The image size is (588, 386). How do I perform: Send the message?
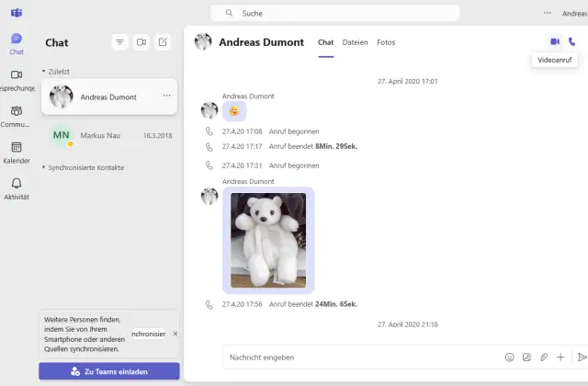(x=582, y=358)
